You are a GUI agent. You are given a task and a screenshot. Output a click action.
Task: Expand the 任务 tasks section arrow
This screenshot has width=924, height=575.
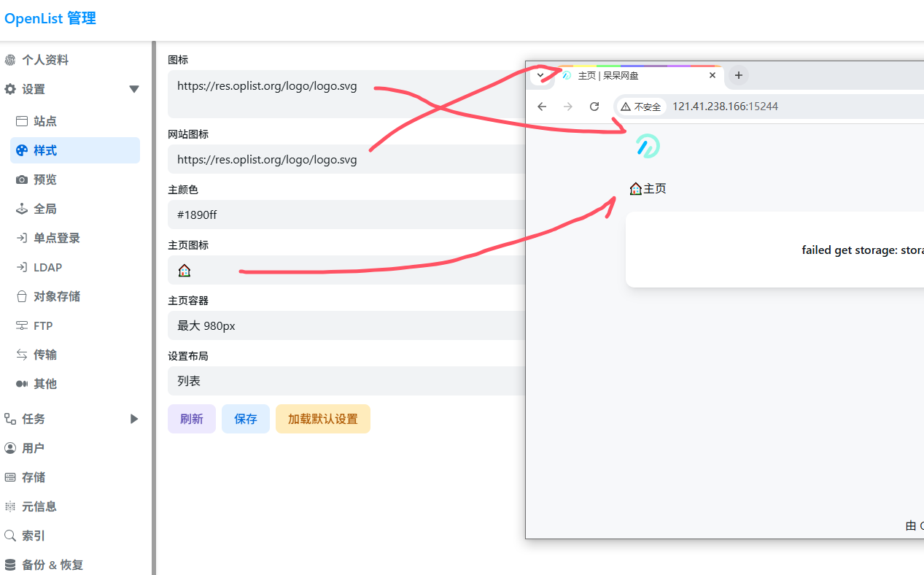click(133, 419)
